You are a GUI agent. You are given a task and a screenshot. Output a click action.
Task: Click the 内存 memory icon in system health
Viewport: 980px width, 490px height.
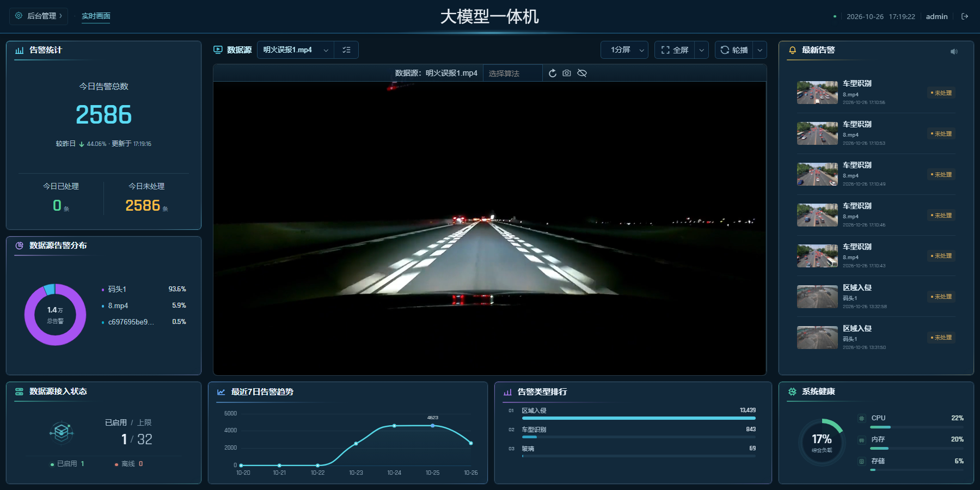pyautogui.click(x=861, y=440)
